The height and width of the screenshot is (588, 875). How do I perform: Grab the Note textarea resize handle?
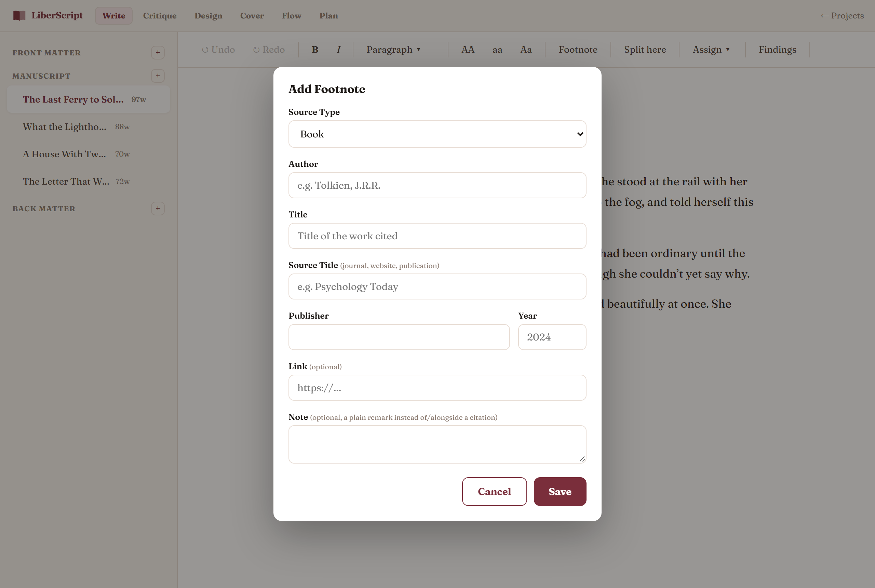[x=582, y=459]
